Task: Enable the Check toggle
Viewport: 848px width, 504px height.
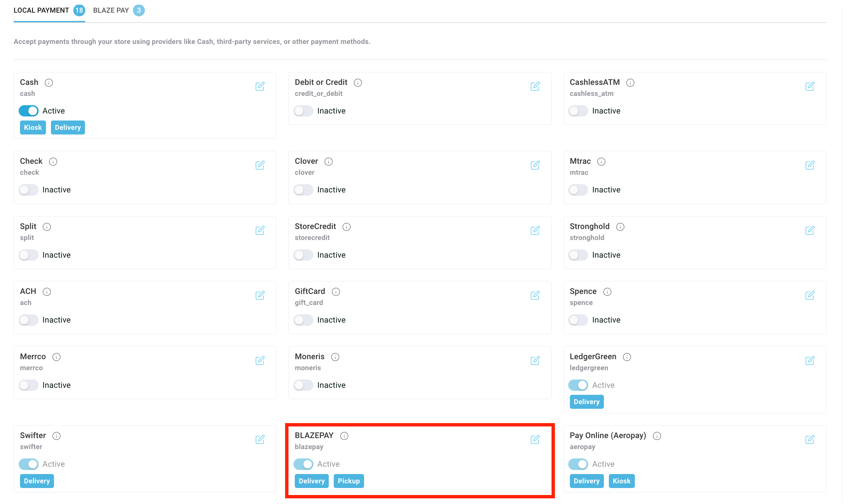Action: point(29,189)
